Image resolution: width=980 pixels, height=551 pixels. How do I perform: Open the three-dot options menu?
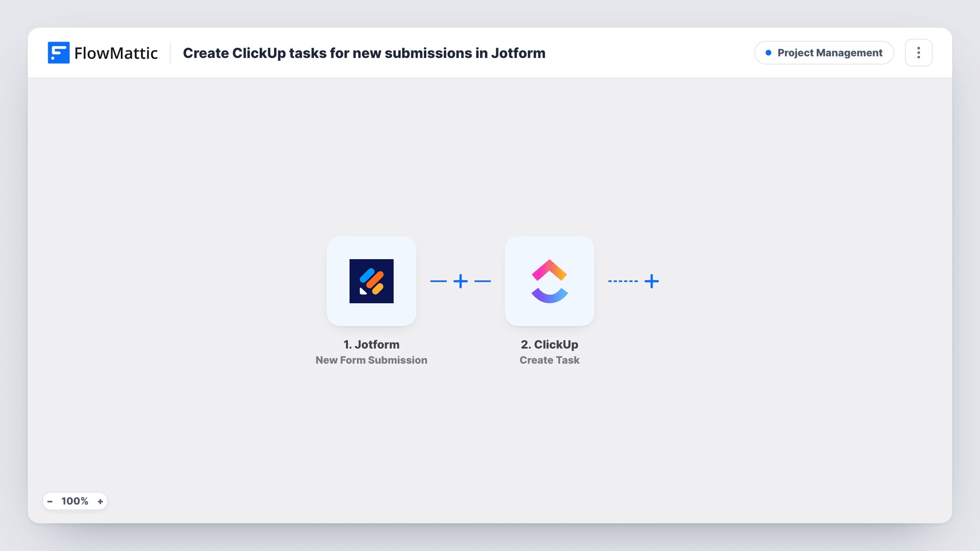[x=918, y=53]
